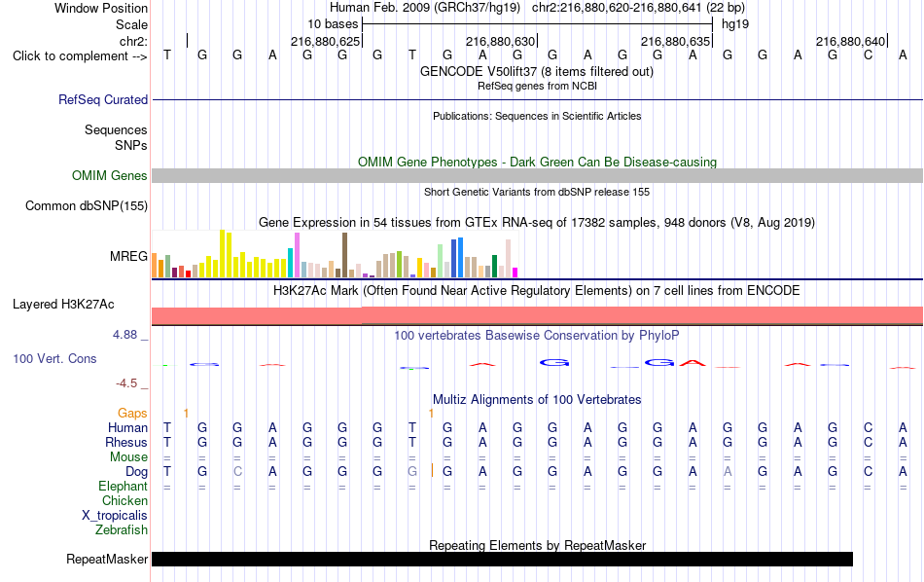Click 'Multiz Alignments of 100 Vertebrates' title
The image size is (924, 582).
(537, 400)
